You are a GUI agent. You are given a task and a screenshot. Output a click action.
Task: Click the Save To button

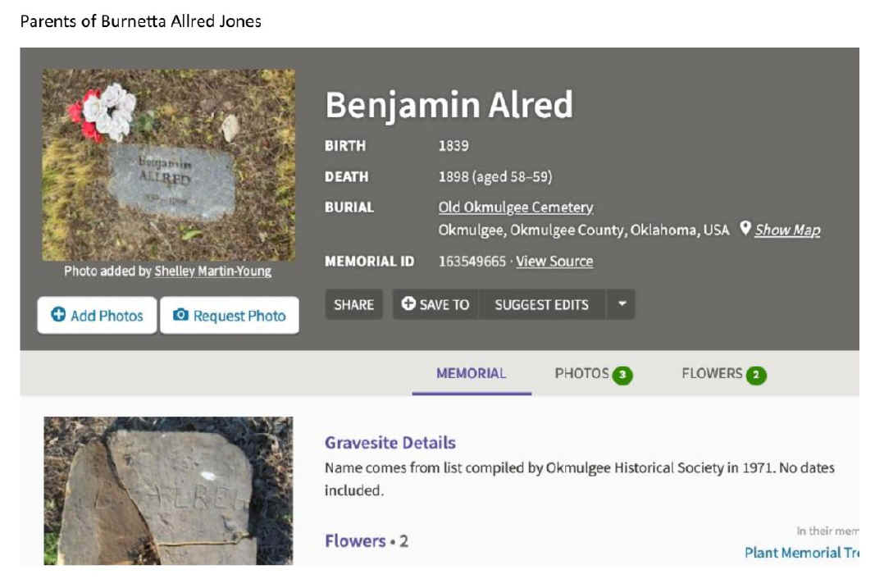coord(435,304)
